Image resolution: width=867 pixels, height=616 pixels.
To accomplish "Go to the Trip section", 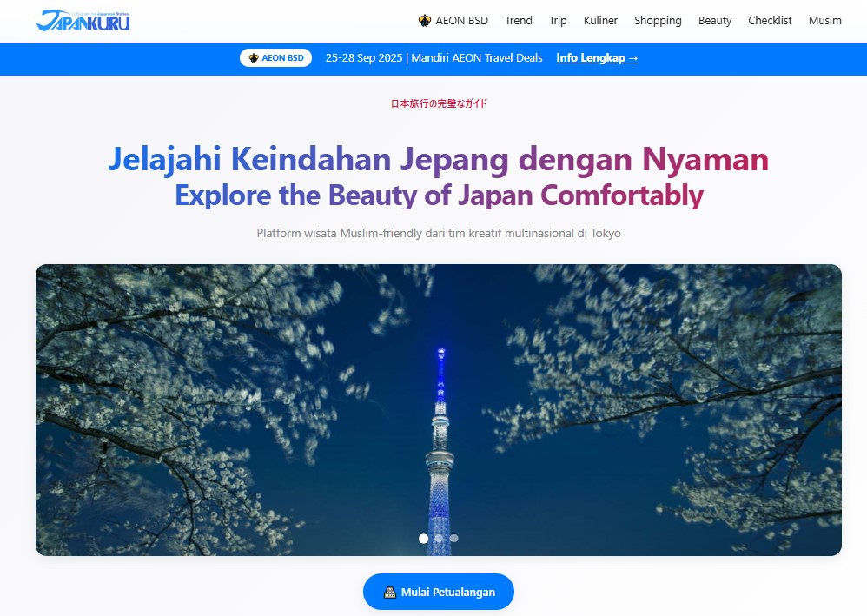I will 558,21.
